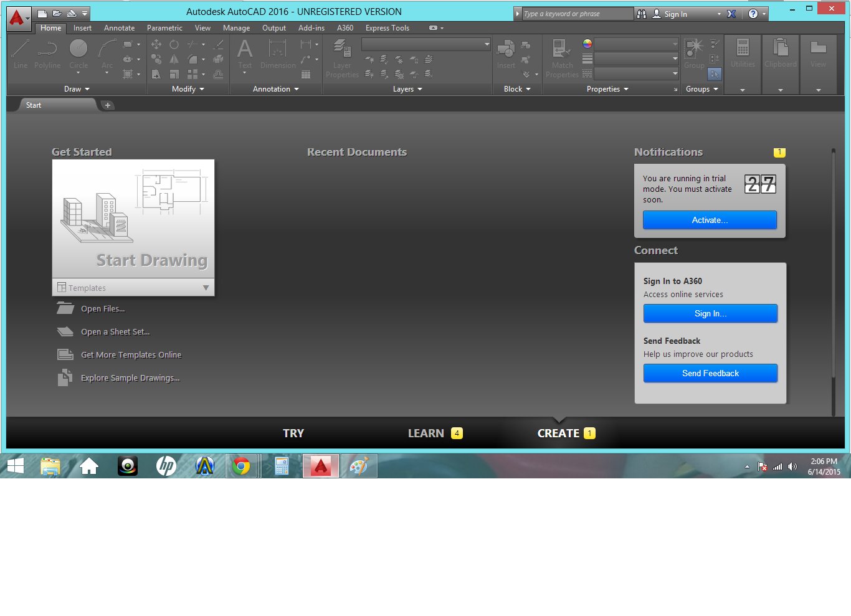Click the Activate... button
This screenshot has width=851, height=616.
pyautogui.click(x=710, y=220)
